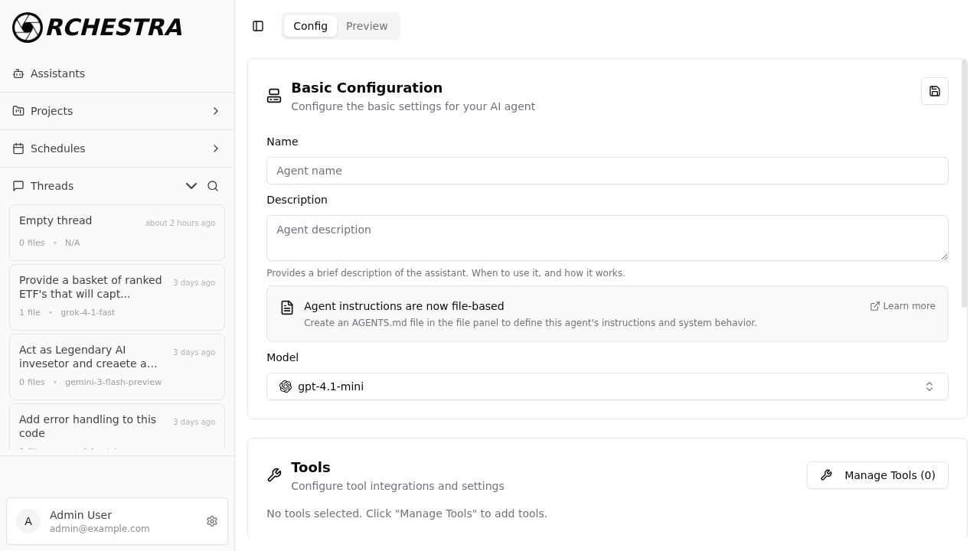Switch to the Config tab

coord(310,26)
